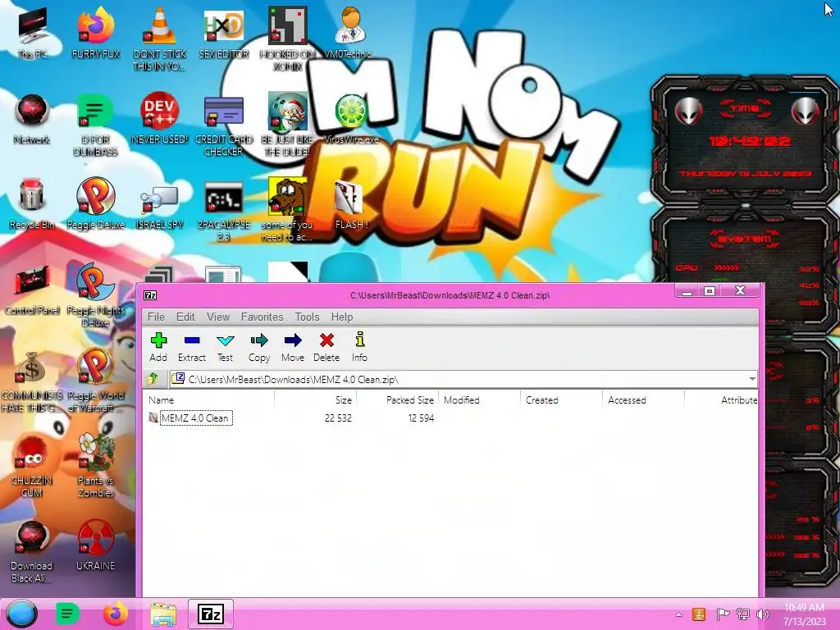
Task: Select the D FOR DUMBASS desktop icon
Action: click(x=95, y=125)
